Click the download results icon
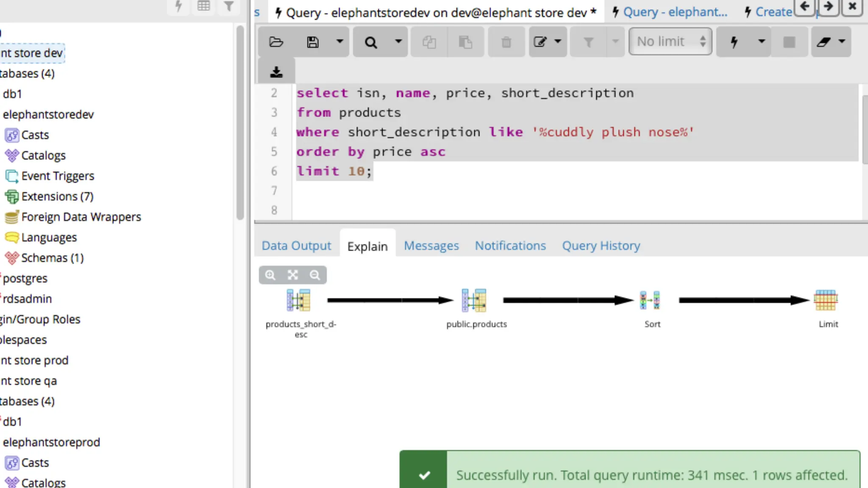 (276, 72)
